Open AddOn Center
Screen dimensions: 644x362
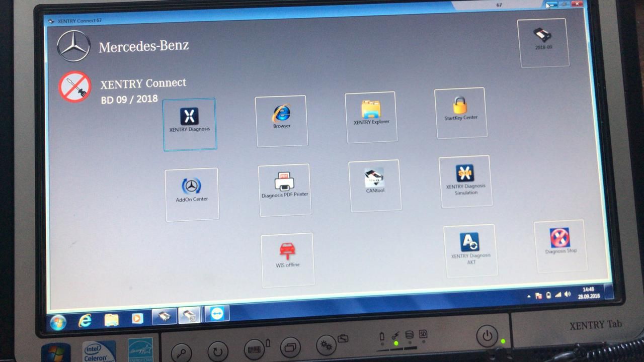click(x=192, y=195)
